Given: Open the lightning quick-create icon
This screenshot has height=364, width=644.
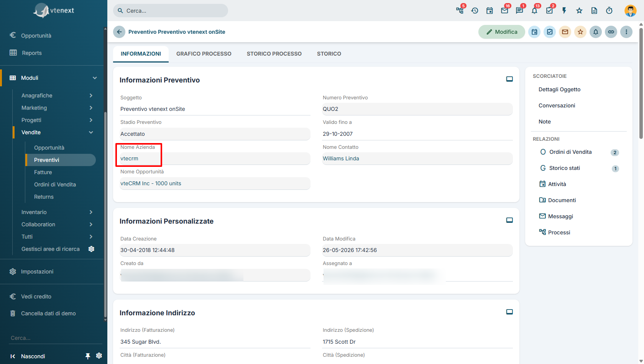Looking at the screenshot, I should click(564, 11).
